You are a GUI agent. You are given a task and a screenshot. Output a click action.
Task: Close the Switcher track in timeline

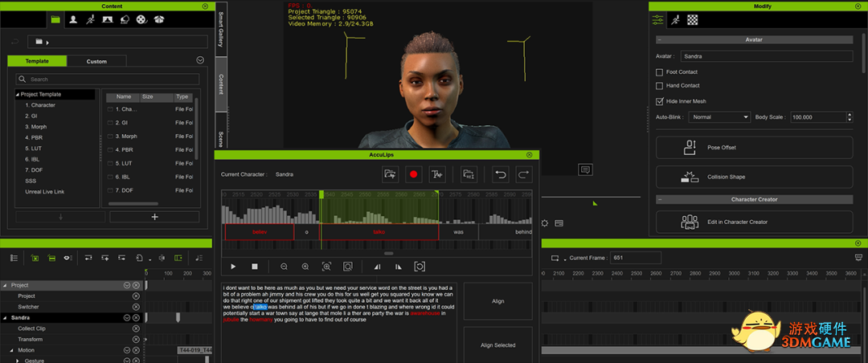click(x=136, y=307)
